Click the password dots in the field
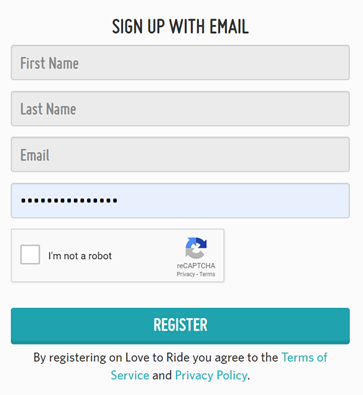 [69, 201]
